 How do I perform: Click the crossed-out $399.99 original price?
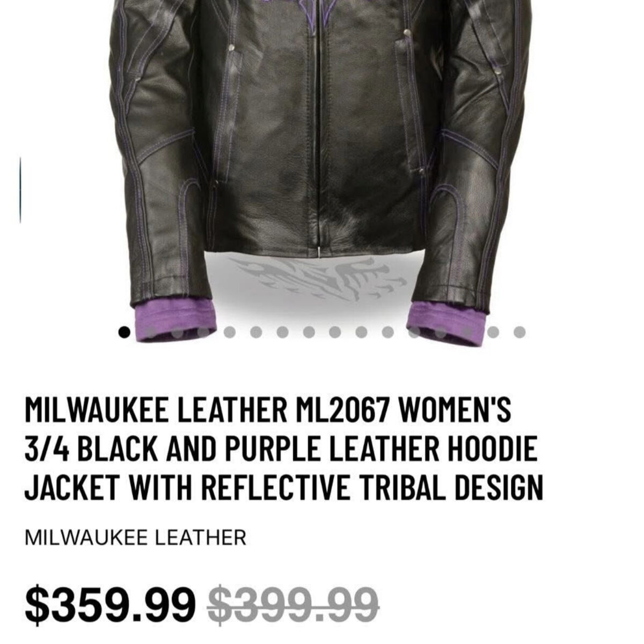pyautogui.click(x=294, y=604)
